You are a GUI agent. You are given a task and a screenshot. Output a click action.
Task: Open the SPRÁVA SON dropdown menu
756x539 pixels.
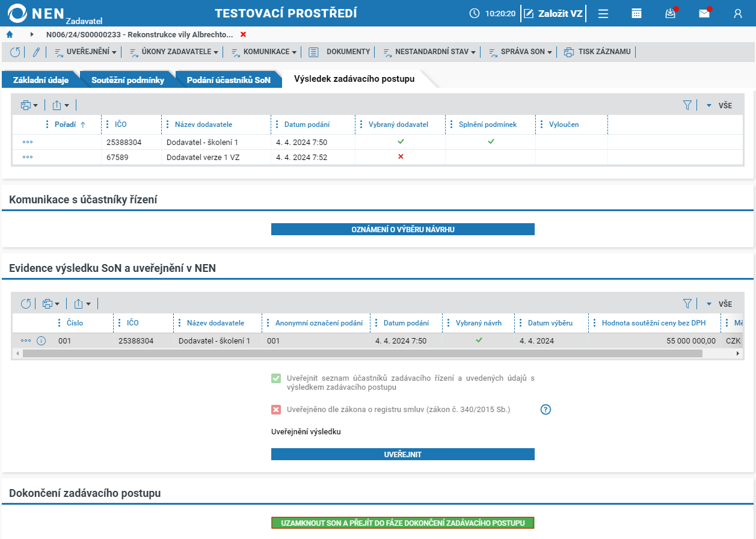point(520,52)
